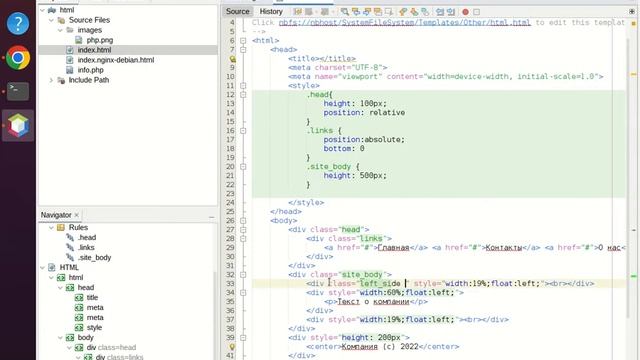Select index.html in project tree
Screen dimensions: 640x360
click(94, 50)
